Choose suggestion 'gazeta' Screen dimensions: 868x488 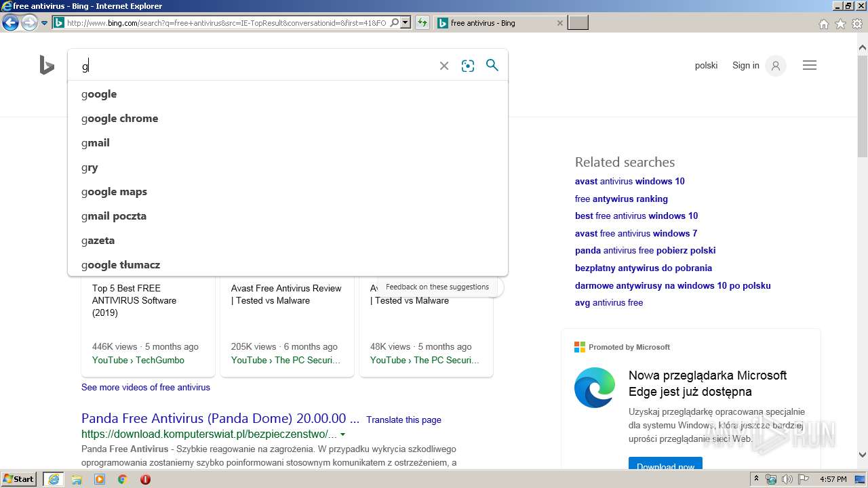(x=288, y=241)
